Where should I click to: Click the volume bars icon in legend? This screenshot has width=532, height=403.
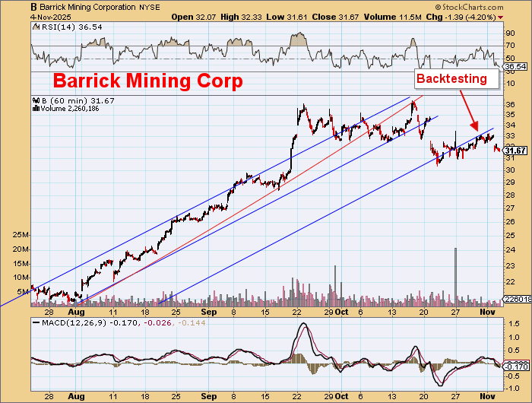tap(36, 109)
